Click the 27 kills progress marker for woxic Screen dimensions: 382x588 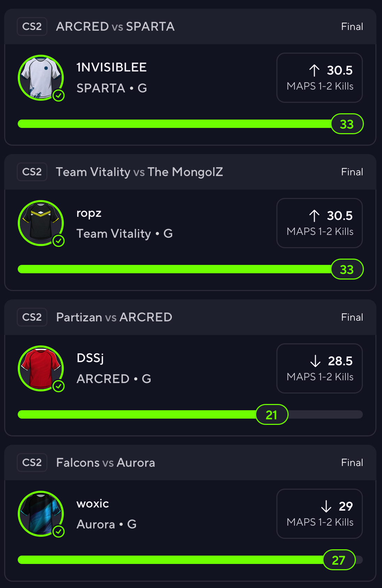pos(339,560)
